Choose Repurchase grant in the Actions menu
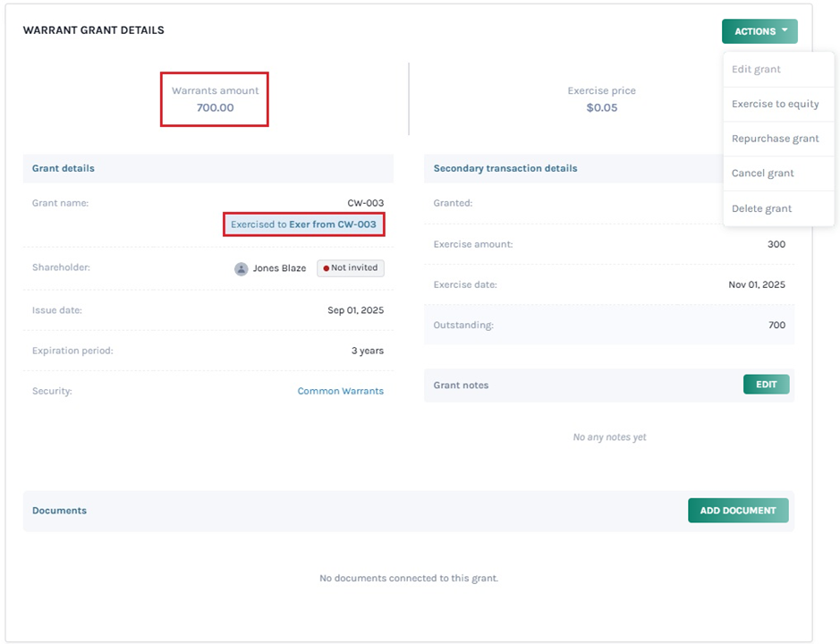 pos(775,139)
